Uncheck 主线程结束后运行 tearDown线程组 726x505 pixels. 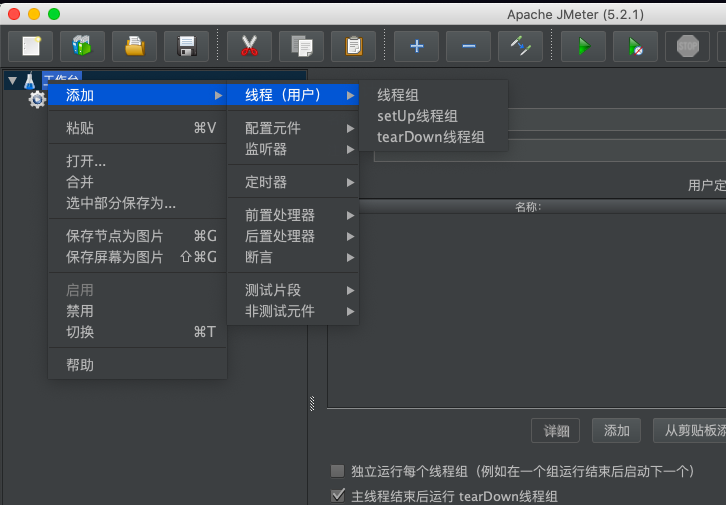point(338,496)
